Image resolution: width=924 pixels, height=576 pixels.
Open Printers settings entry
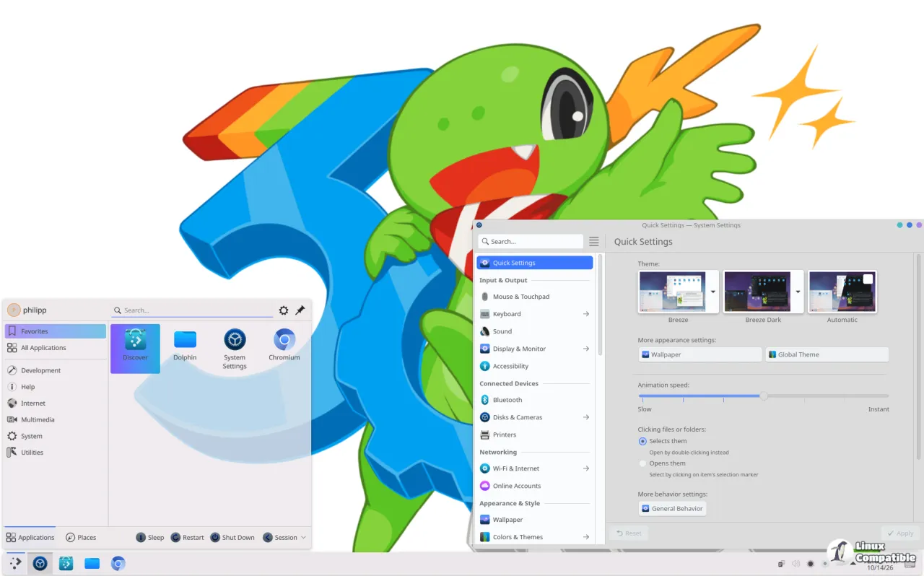tap(535, 435)
